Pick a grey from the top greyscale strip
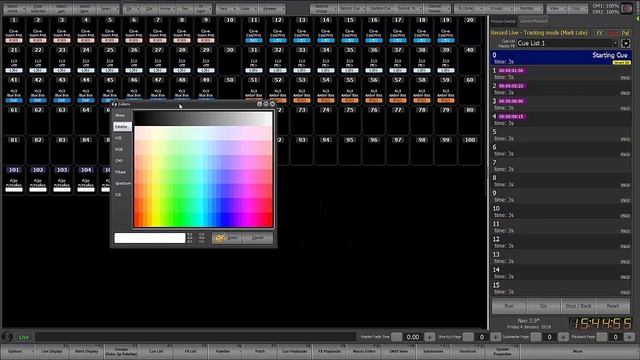 pyautogui.click(x=204, y=118)
